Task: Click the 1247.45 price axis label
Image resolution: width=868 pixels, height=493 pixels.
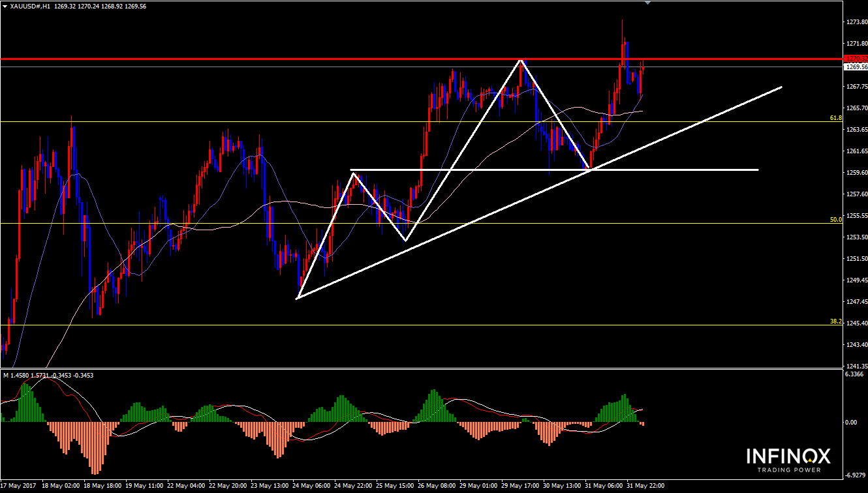Action: [x=856, y=302]
